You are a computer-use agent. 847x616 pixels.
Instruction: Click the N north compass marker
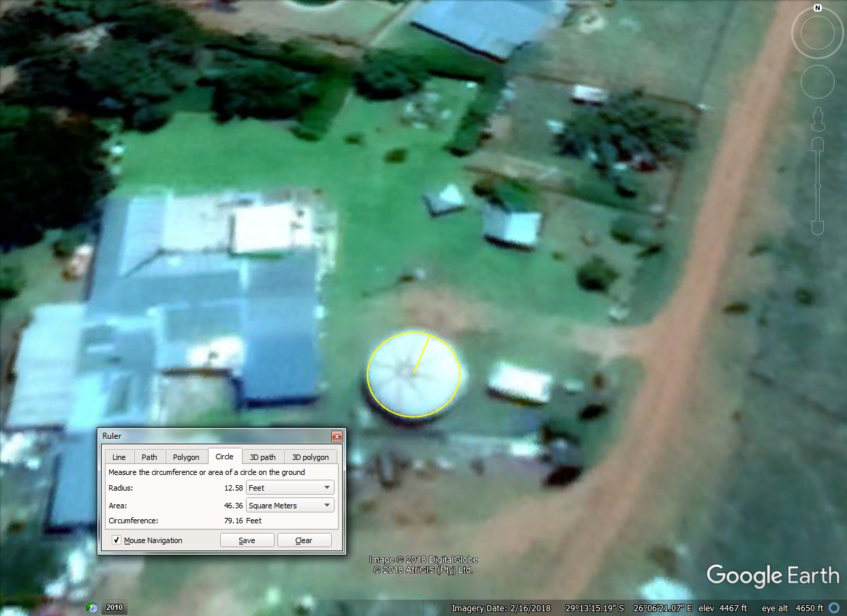click(x=818, y=9)
